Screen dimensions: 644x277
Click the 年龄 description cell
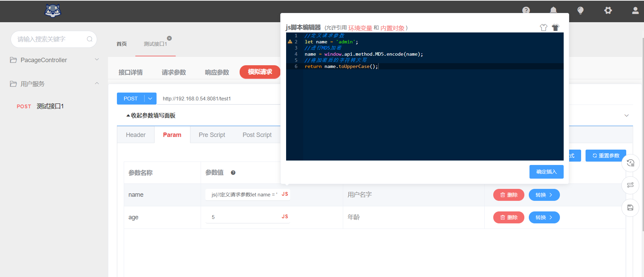[414, 217]
